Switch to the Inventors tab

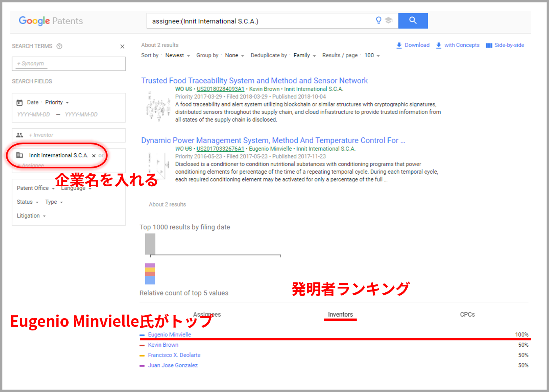click(x=340, y=315)
